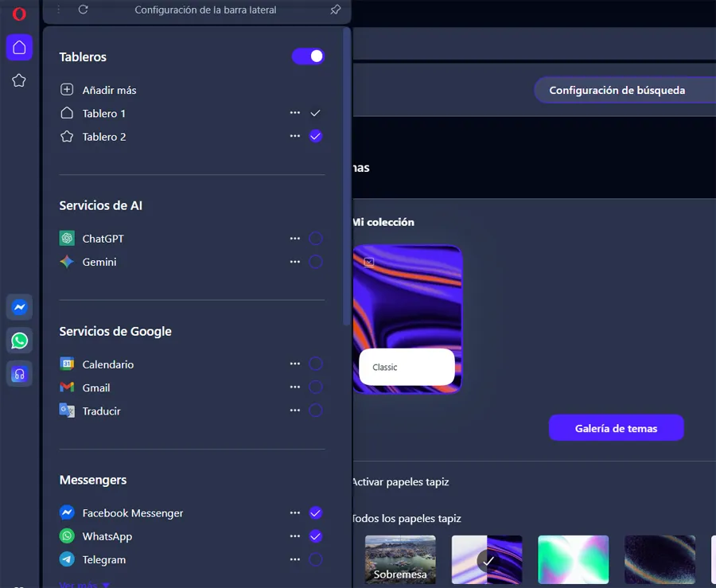Click Añadir más to add a board

click(109, 91)
